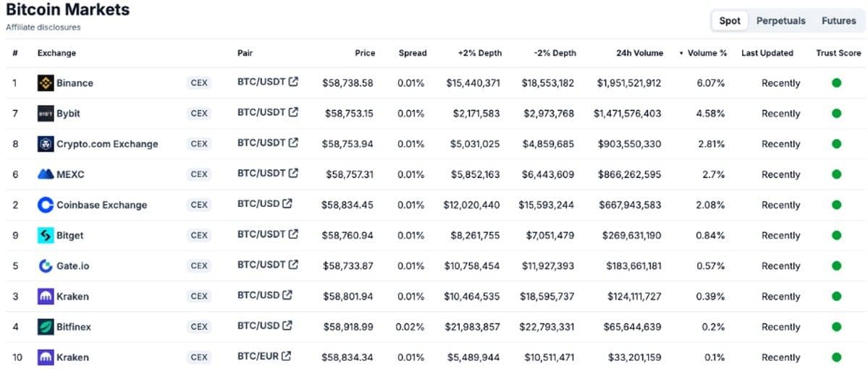Image resolution: width=868 pixels, height=369 pixels.
Task: Open Affiliate disclosures link
Action: [x=43, y=27]
